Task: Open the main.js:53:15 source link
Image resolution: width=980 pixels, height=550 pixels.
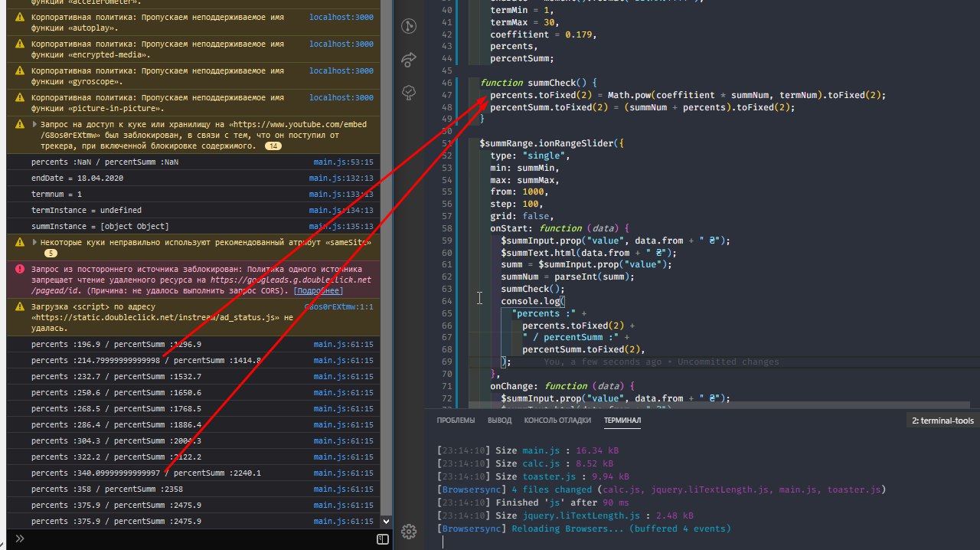Action: point(344,162)
